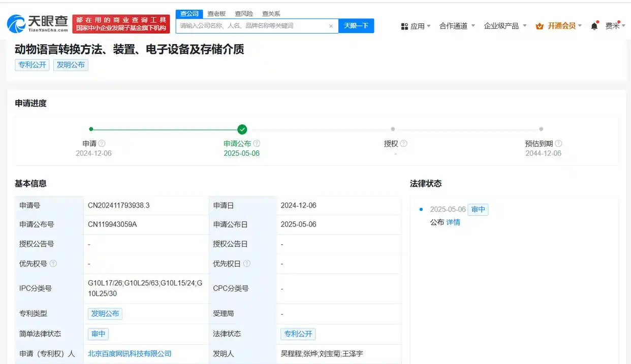
Task: Click the green checkmark progress node
Action: [x=242, y=129]
